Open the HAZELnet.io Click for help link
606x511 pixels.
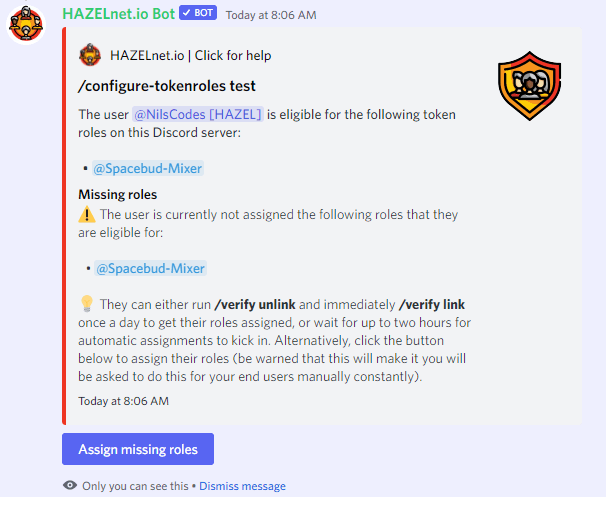pyautogui.click(x=191, y=55)
